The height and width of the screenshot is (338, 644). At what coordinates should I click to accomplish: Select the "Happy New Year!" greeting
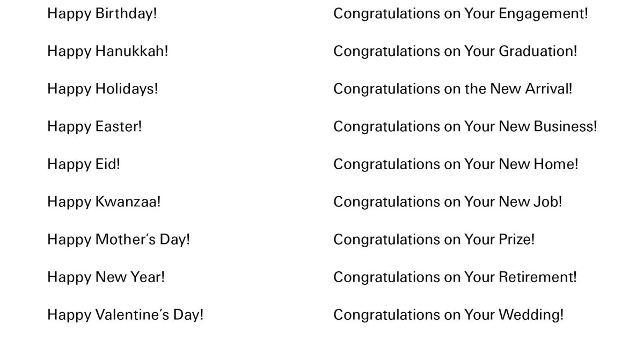click(x=106, y=277)
